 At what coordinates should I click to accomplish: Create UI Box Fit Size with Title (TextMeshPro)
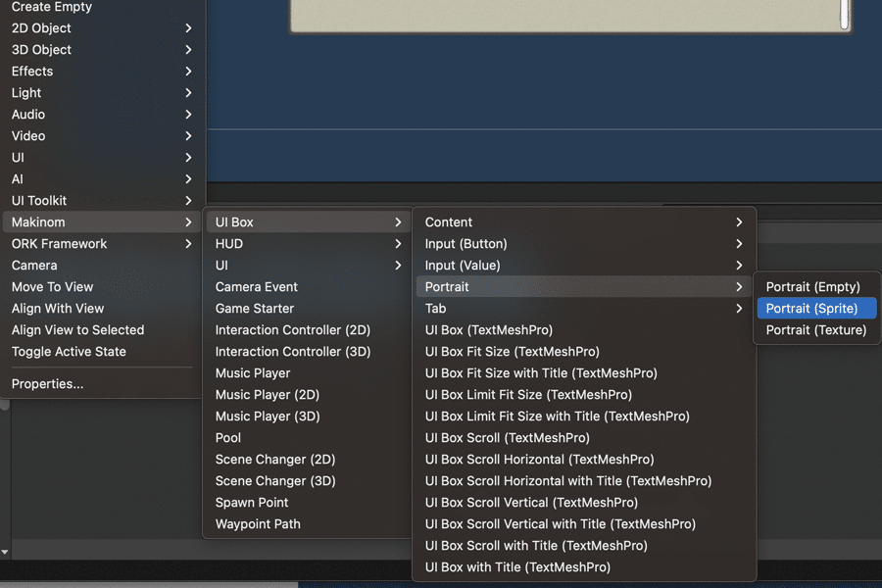click(584, 373)
